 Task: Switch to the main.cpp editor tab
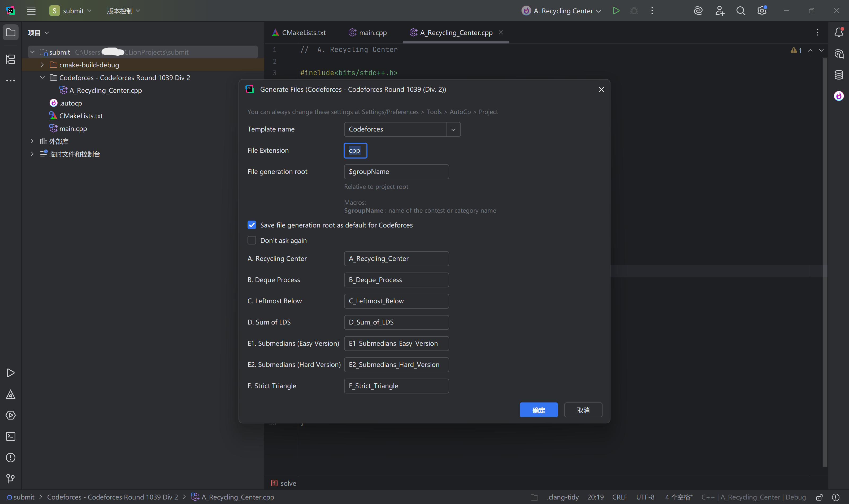coord(368,33)
